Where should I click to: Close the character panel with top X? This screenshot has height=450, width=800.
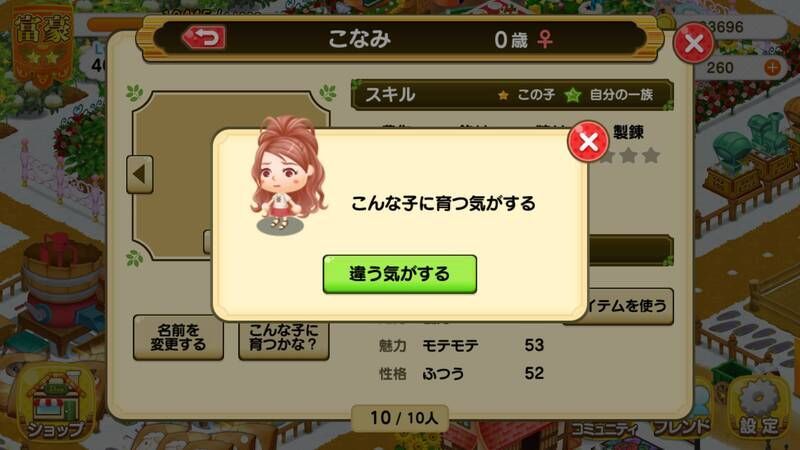(x=693, y=43)
